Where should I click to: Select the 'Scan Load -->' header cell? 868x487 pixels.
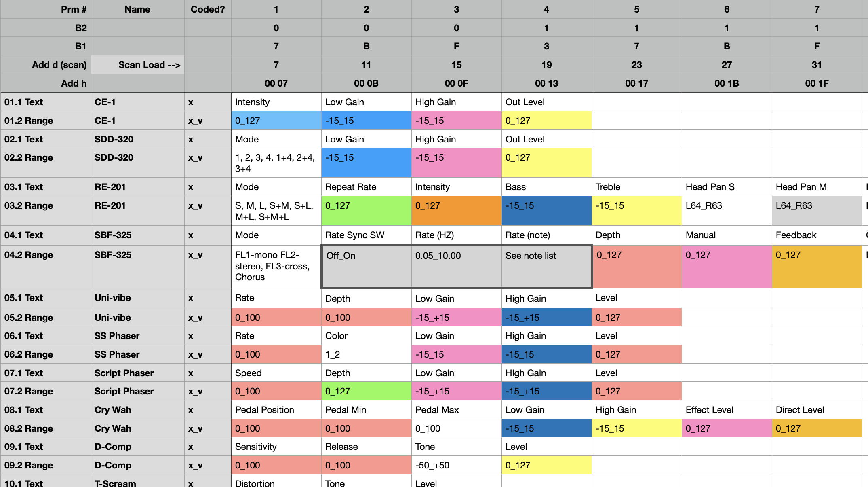pos(137,65)
